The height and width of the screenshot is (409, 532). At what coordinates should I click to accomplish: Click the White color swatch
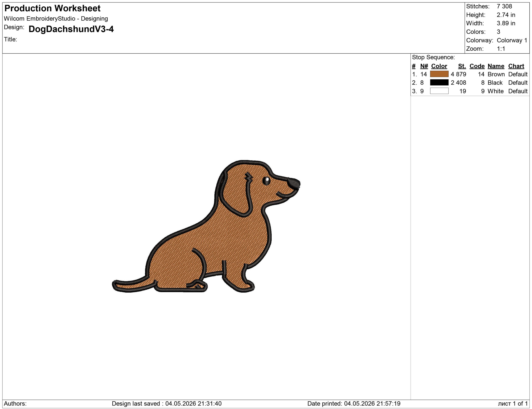tap(439, 91)
